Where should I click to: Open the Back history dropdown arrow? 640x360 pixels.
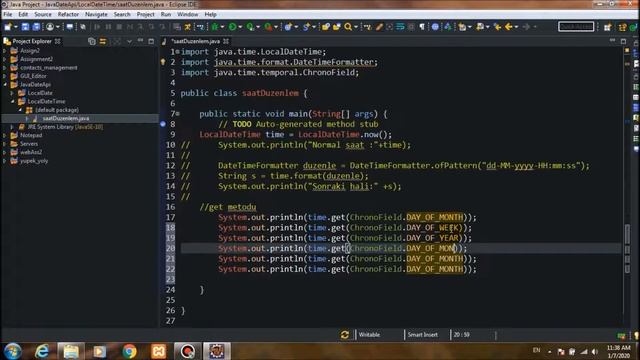[516, 27]
